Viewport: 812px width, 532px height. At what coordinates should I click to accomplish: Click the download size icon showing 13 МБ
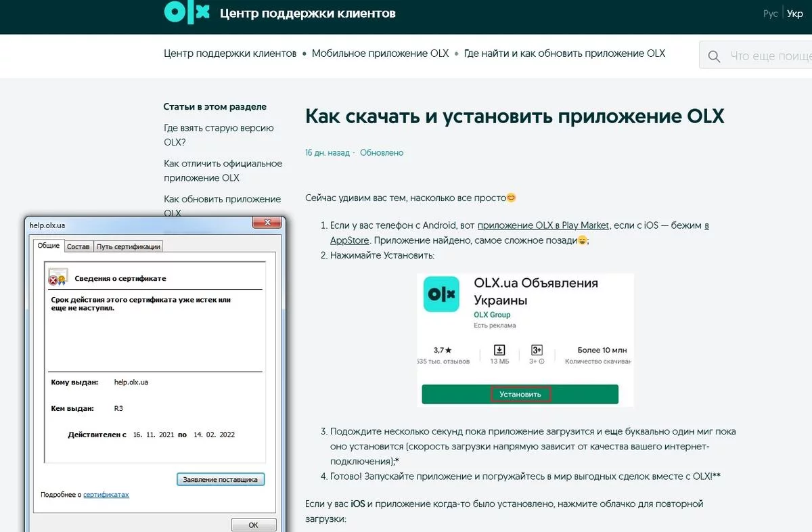(499, 350)
